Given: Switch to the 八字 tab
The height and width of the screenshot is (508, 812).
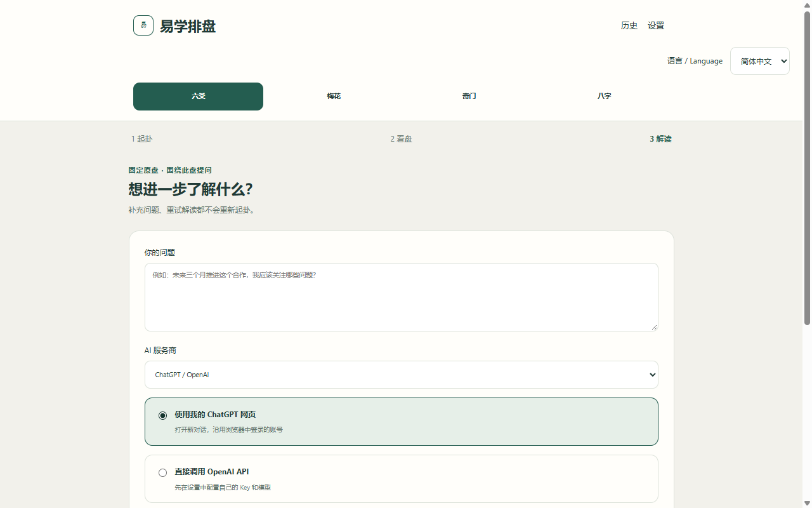Looking at the screenshot, I should (x=604, y=97).
